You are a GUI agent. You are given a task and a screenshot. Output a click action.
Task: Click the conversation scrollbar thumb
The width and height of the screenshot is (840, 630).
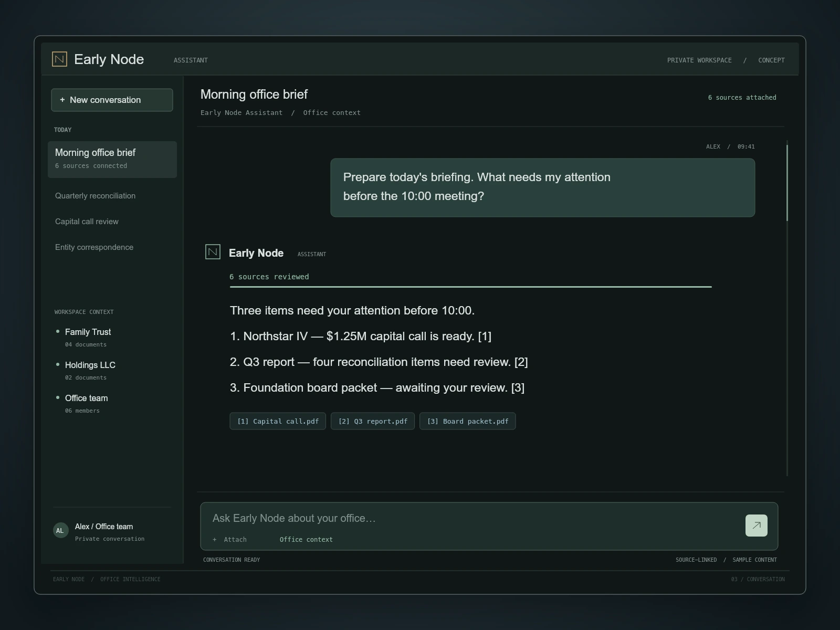click(x=787, y=182)
